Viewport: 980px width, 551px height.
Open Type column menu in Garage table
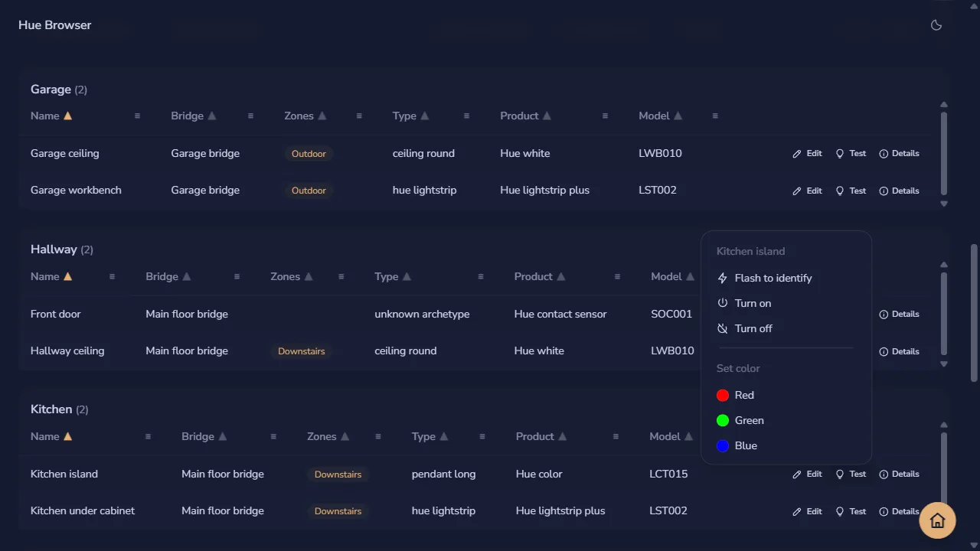[466, 116]
